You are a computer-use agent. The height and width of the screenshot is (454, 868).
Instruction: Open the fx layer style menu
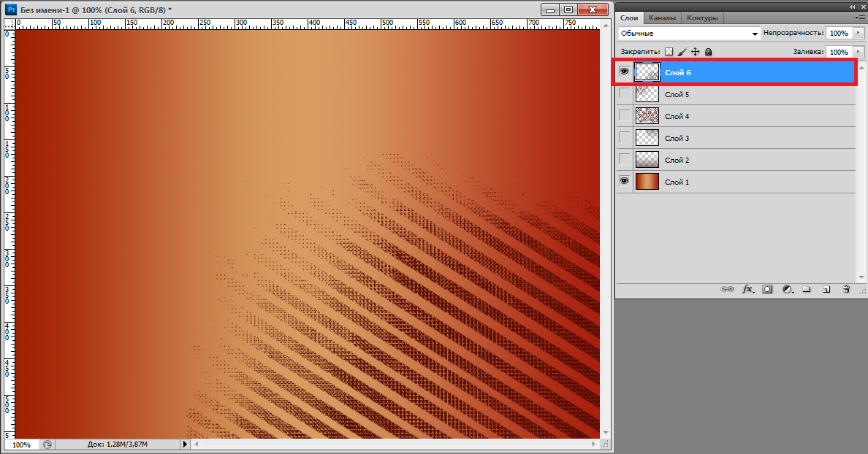tap(748, 289)
